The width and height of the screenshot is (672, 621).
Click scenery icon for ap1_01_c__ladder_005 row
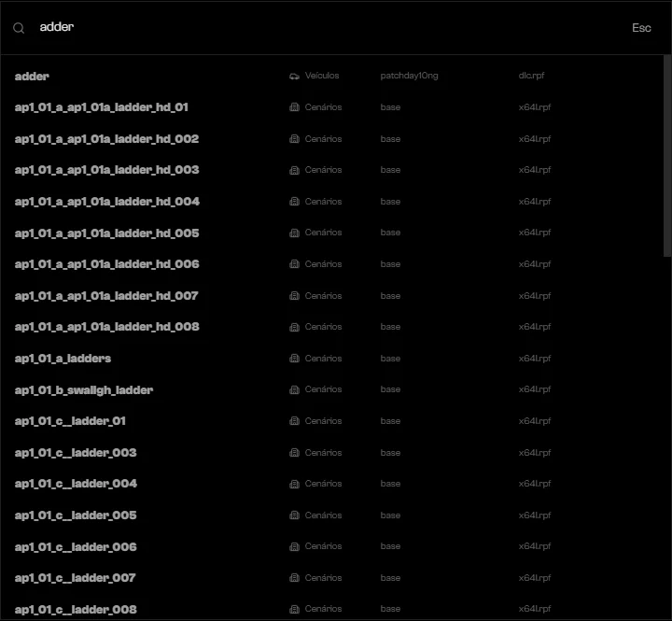pyautogui.click(x=294, y=515)
